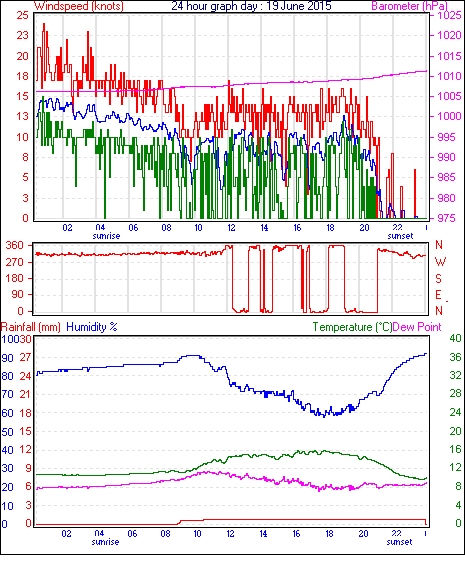The height and width of the screenshot is (563, 465).
Task: Click the 40 degree temperature axis value
Action: [x=455, y=338]
